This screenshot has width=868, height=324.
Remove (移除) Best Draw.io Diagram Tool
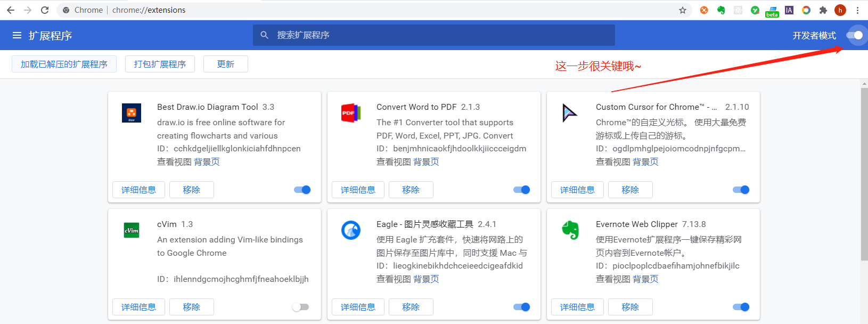click(x=192, y=190)
